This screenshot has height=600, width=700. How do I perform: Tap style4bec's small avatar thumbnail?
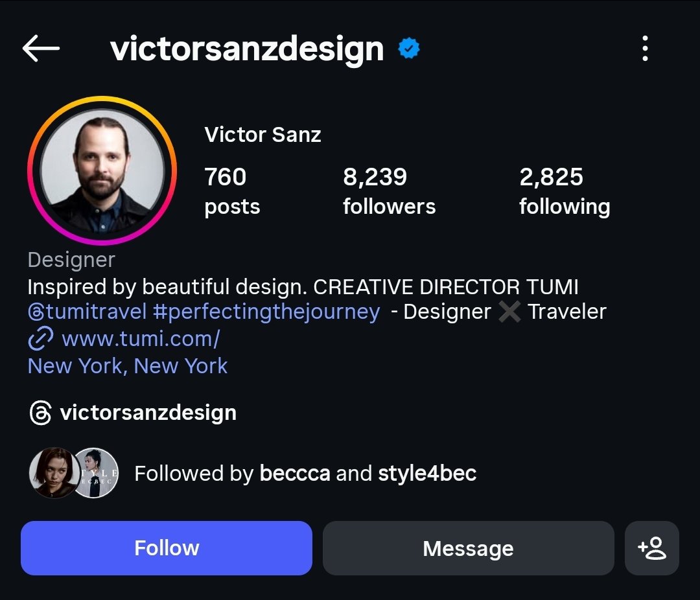pyautogui.click(x=96, y=473)
